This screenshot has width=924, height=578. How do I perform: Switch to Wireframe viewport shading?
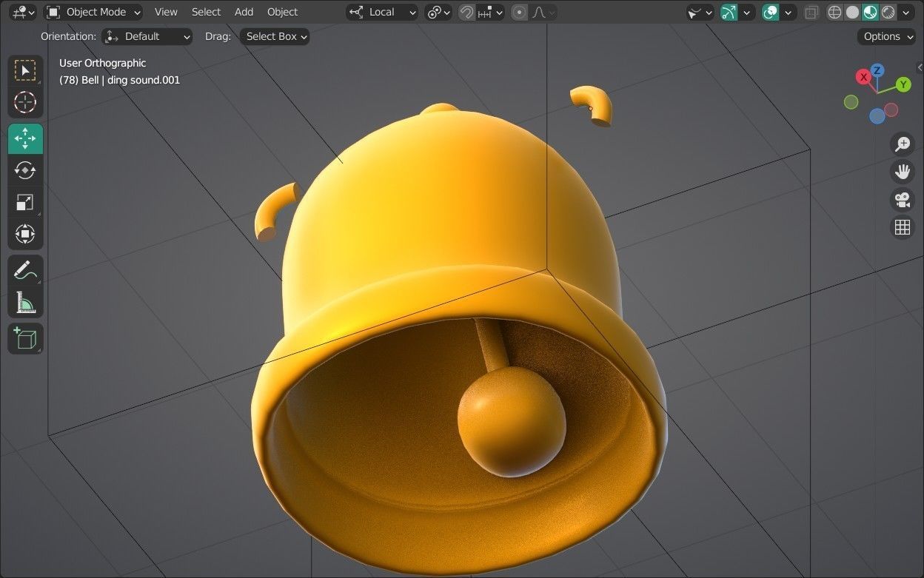tap(834, 12)
